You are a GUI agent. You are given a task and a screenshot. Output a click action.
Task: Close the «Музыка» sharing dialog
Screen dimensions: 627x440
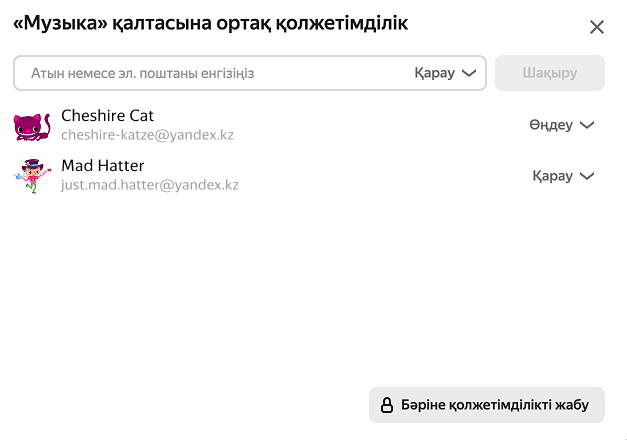point(597,27)
